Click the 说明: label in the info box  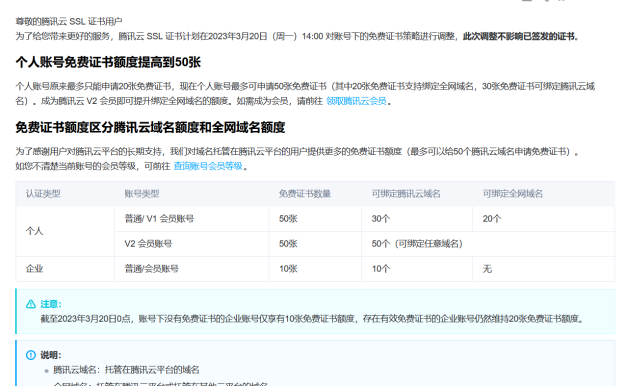click(51, 355)
